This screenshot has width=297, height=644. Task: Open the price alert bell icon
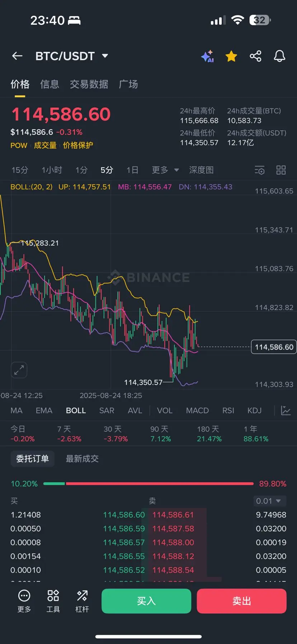(279, 56)
